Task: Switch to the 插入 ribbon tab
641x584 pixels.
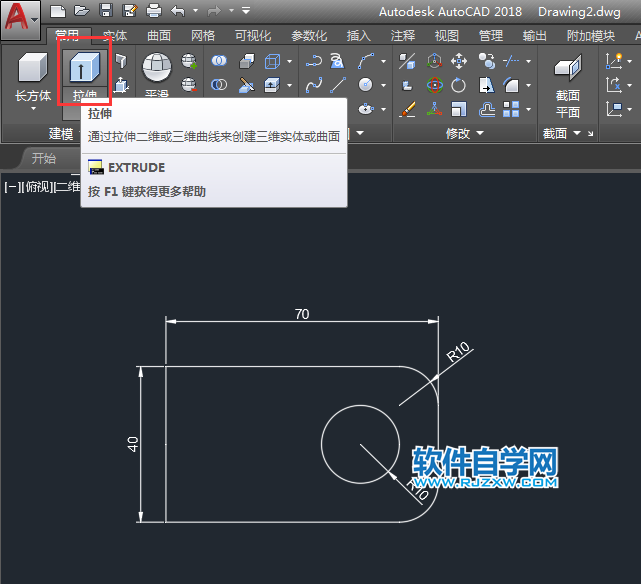Action: (x=358, y=36)
